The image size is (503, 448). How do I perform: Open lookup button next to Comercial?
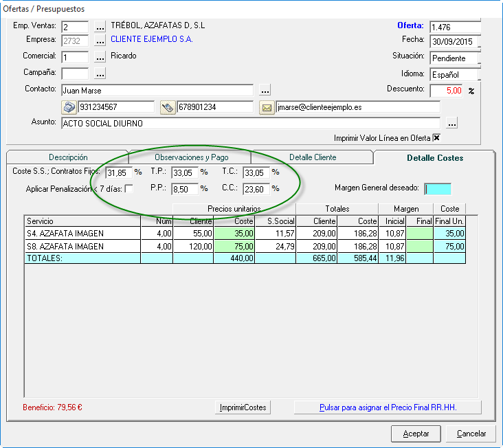(x=100, y=57)
